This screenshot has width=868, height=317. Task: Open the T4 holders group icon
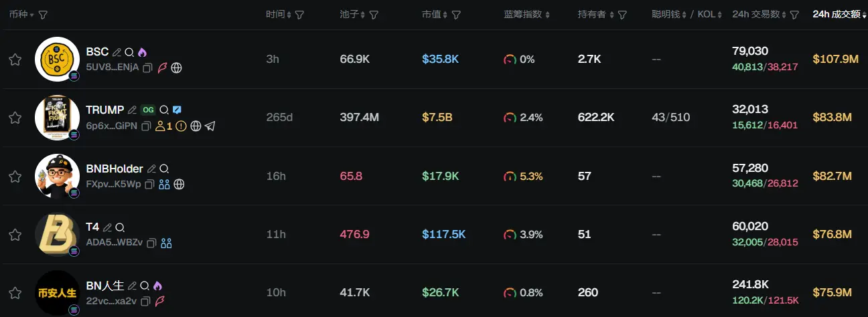pyautogui.click(x=166, y=243)
